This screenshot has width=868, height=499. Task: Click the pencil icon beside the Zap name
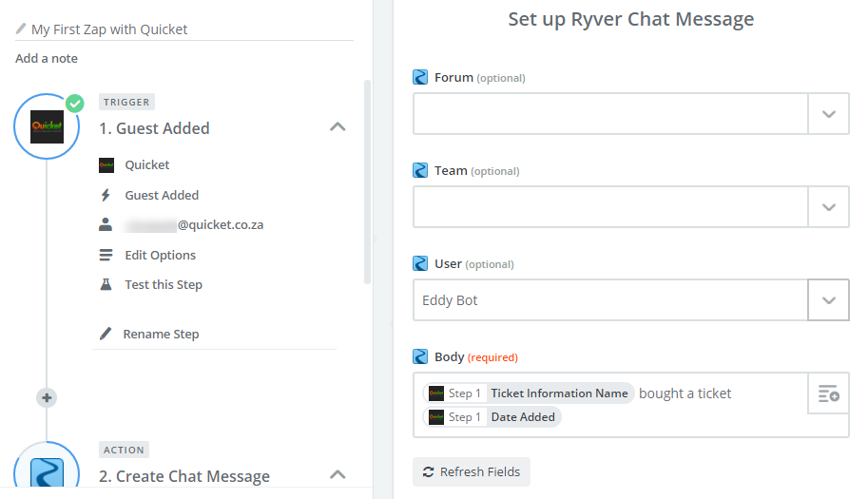tap(21, 29)
